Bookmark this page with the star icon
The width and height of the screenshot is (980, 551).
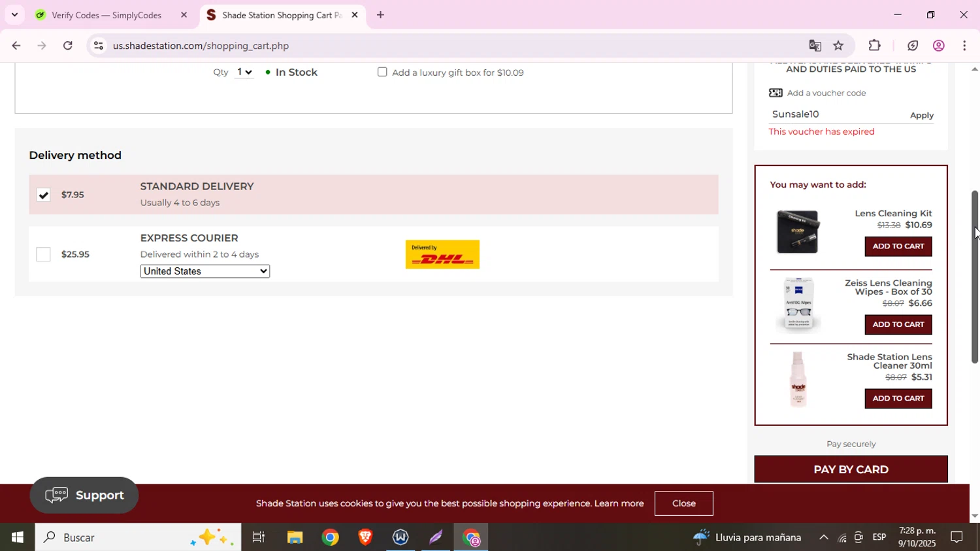coord(838,46)
